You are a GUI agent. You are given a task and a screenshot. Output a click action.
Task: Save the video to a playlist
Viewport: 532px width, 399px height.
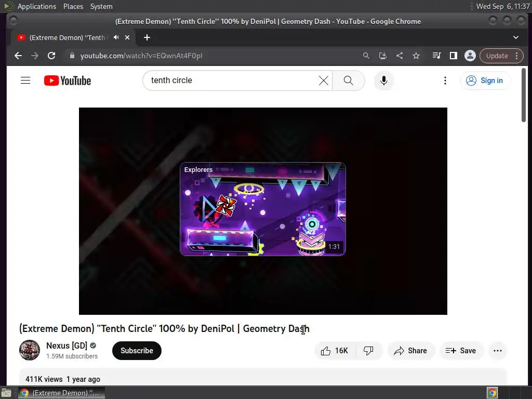[461, 351]
